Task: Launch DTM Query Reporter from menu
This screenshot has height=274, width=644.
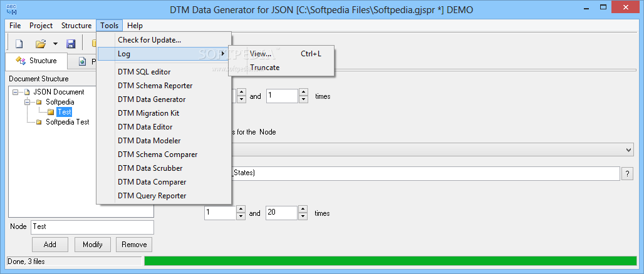Action: (x=164, y=196)
